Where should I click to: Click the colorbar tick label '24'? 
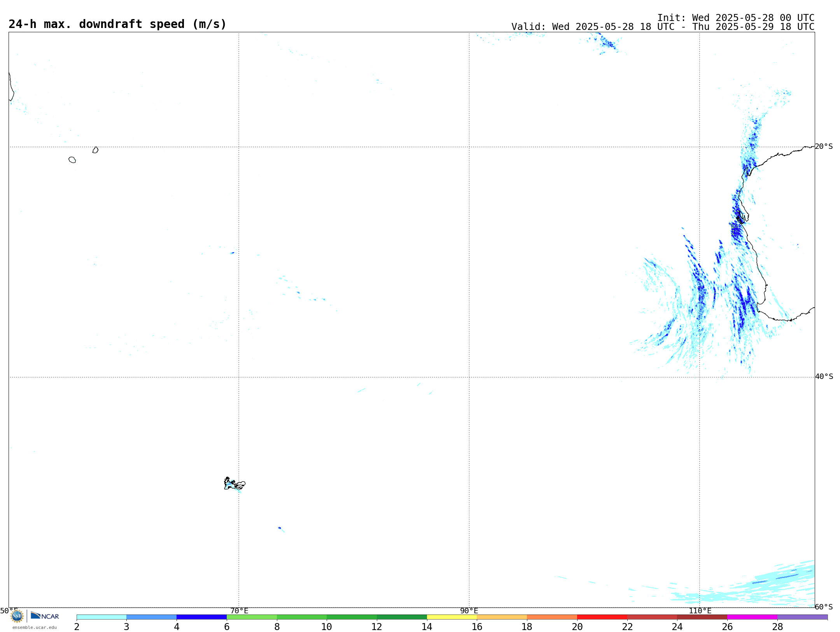point(677,627)
